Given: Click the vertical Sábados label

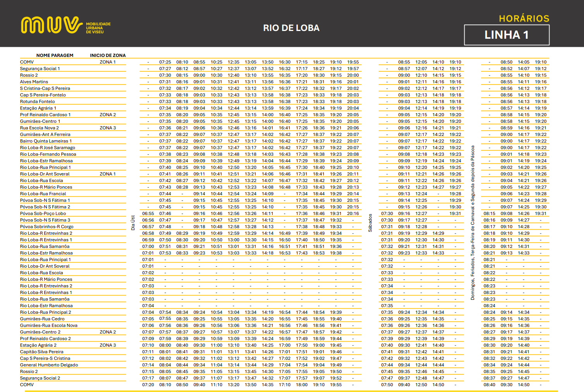Looking at the screenshot, I should (x=370, y=223).
